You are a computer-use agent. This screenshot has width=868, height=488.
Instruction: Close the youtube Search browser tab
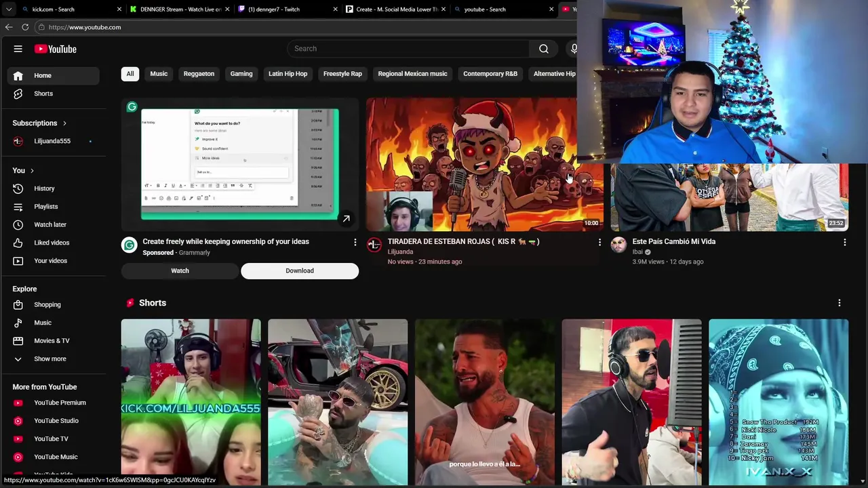point(551,9)
